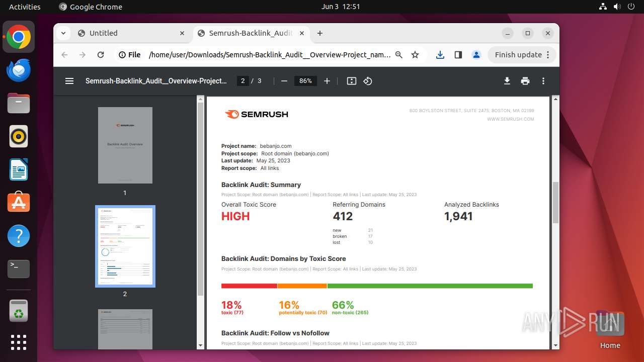Click '18%' toxic percentage text
Screen dimensions: 644x362
pos(231,305)
